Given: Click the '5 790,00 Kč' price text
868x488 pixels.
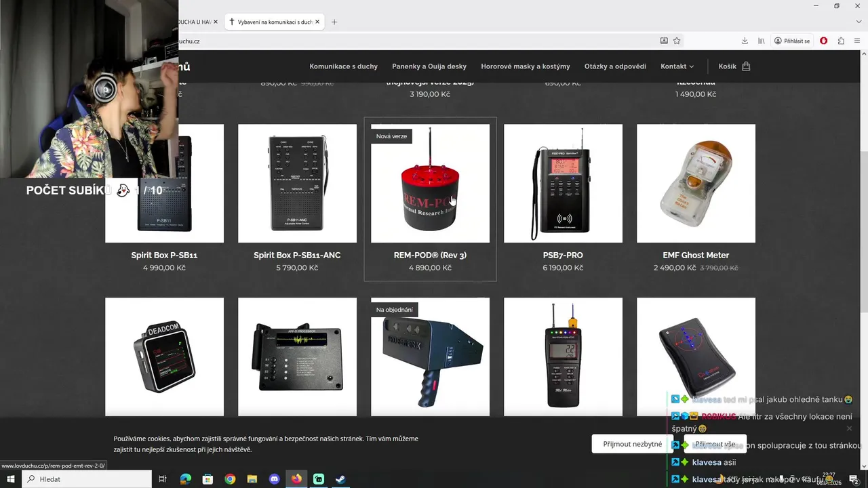Looking at the screenshot, I should coord(297,268).
